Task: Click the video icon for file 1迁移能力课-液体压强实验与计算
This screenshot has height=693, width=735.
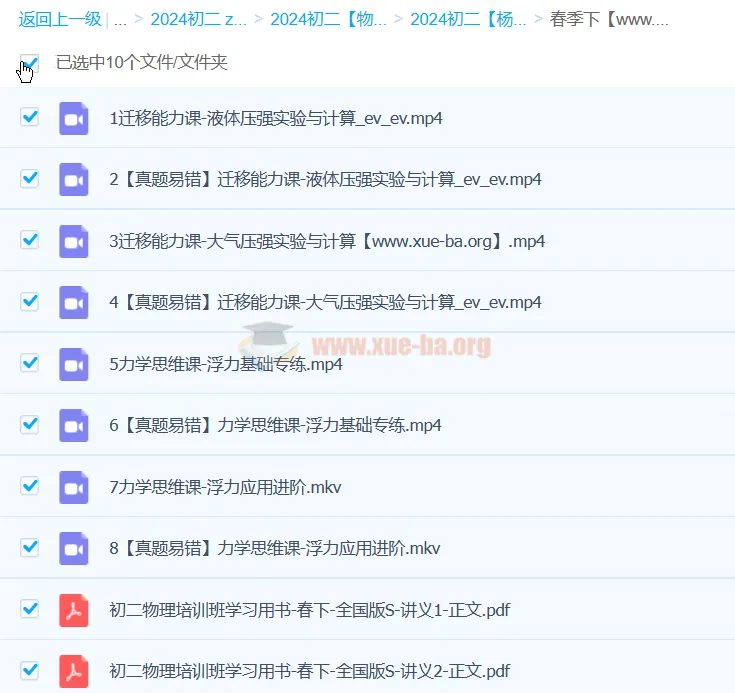Action: click(73, 118)
